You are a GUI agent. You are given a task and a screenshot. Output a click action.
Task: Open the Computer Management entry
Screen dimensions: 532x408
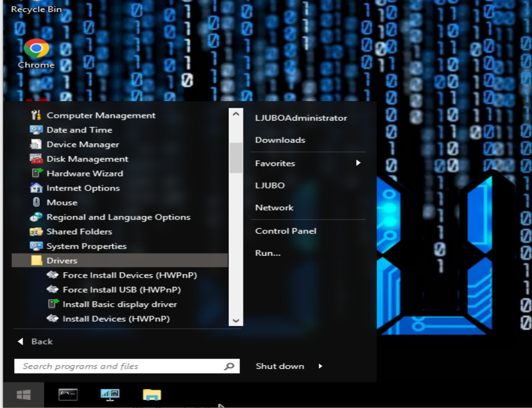[120, 115]
